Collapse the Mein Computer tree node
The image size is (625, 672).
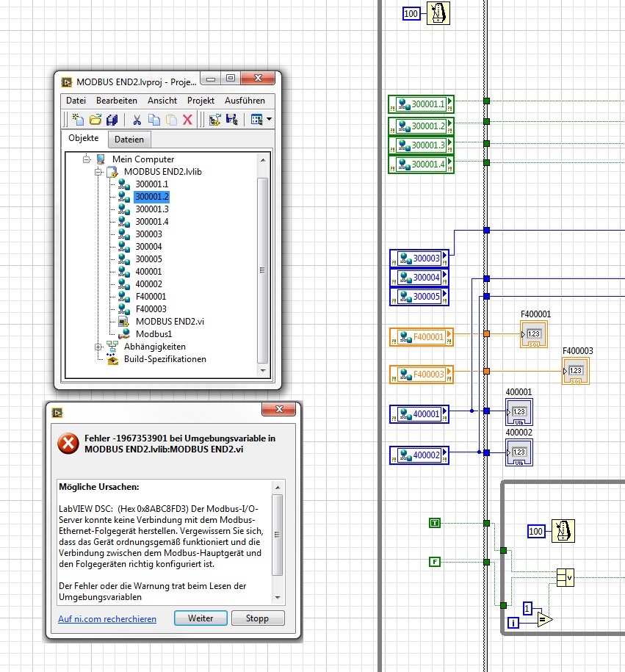click(x=85, y=159)
